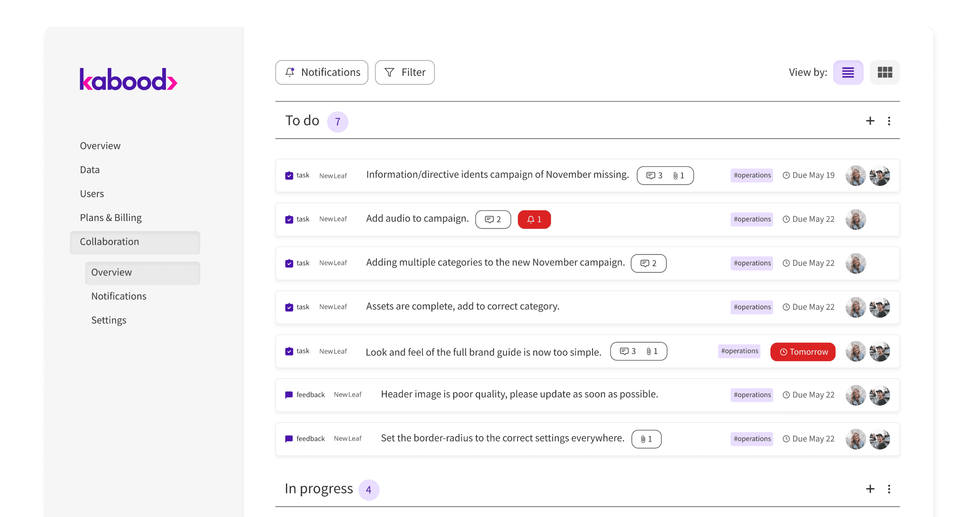
Task: Toggle checkbox on Look and feel task
Action: click(x=289, y=351)
